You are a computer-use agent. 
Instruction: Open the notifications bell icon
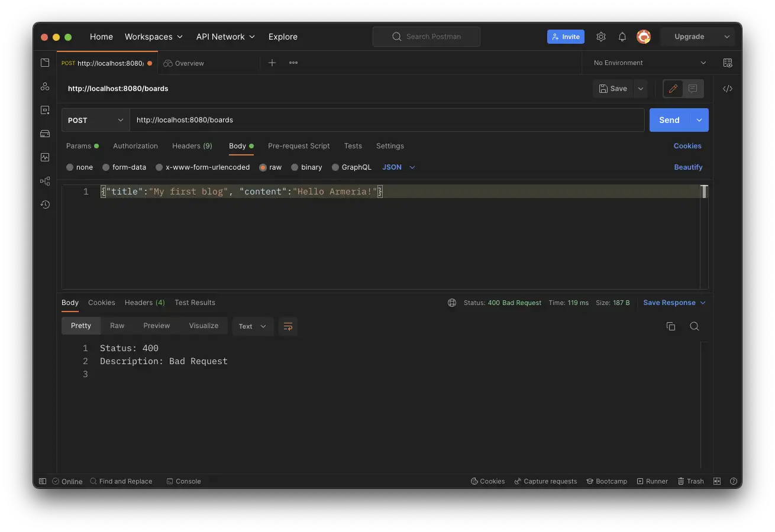622,37
